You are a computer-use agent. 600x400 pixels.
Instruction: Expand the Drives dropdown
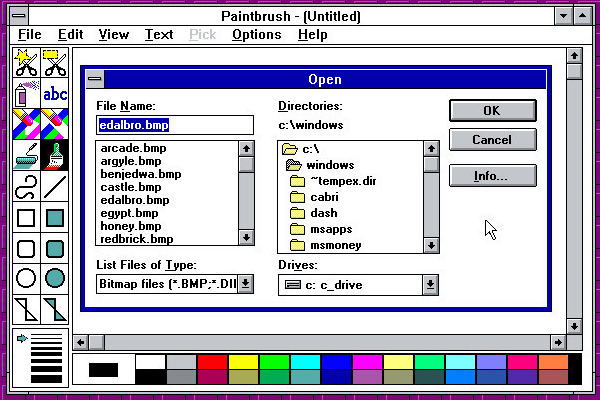pyautogui.click(x=430, y=284)
